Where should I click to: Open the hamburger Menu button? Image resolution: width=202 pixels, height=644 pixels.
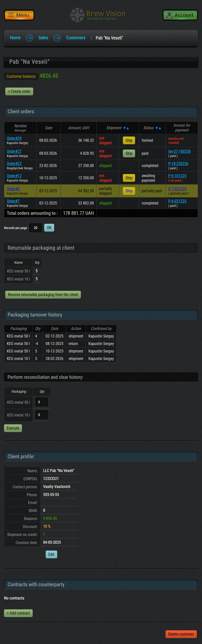(19, 15)
